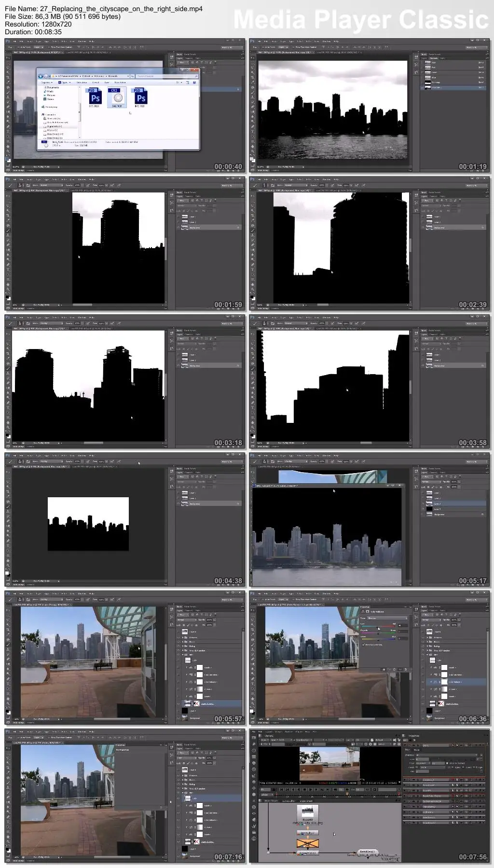The image size is (494, 868).
Task: Toggle Auto-Select checkbox in the 00:06:36 frame
Action: [x=263, y=599]
